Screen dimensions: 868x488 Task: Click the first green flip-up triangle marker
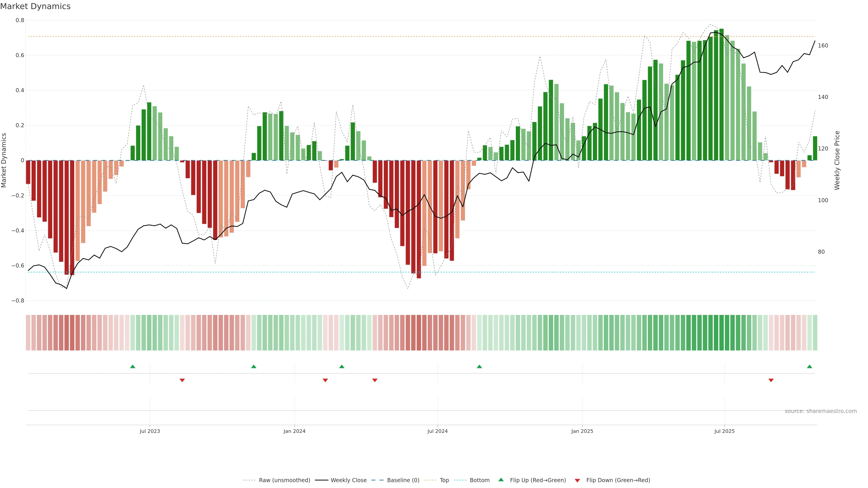[132, 366]
